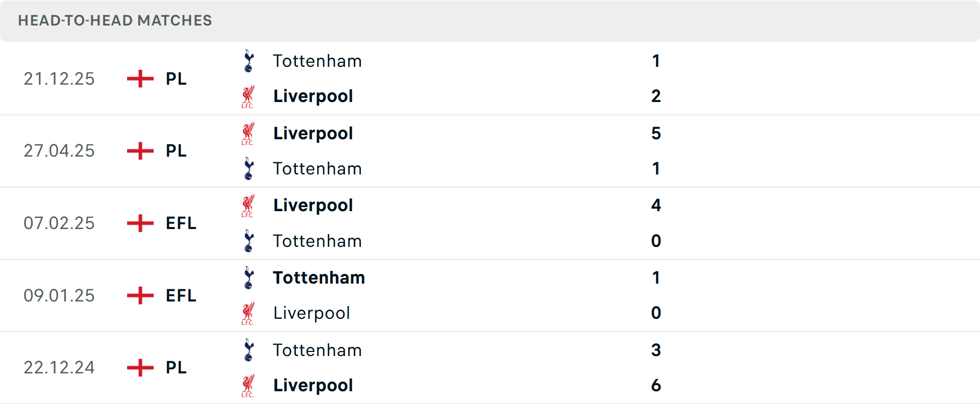This screenshot has height=404, width=980.
Task: Click the Liverpool crest in the 21.12.25 match
Action: pyautogui.click(x=249, y=96)
